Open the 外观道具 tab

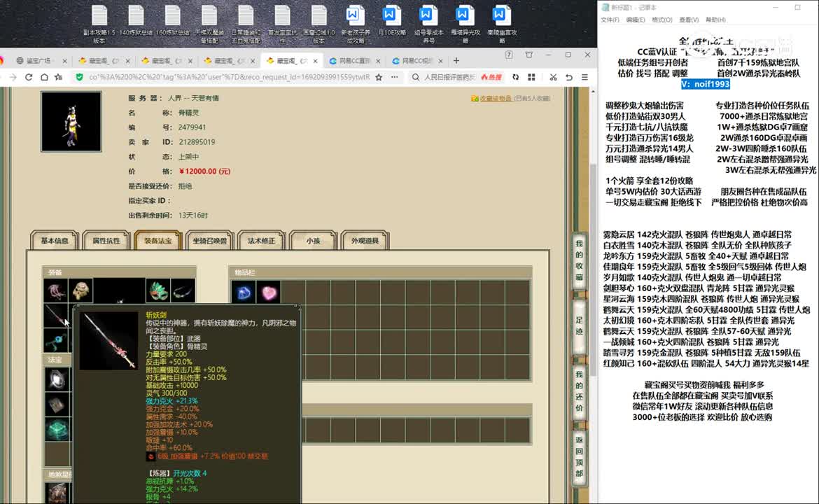(365, 241)
